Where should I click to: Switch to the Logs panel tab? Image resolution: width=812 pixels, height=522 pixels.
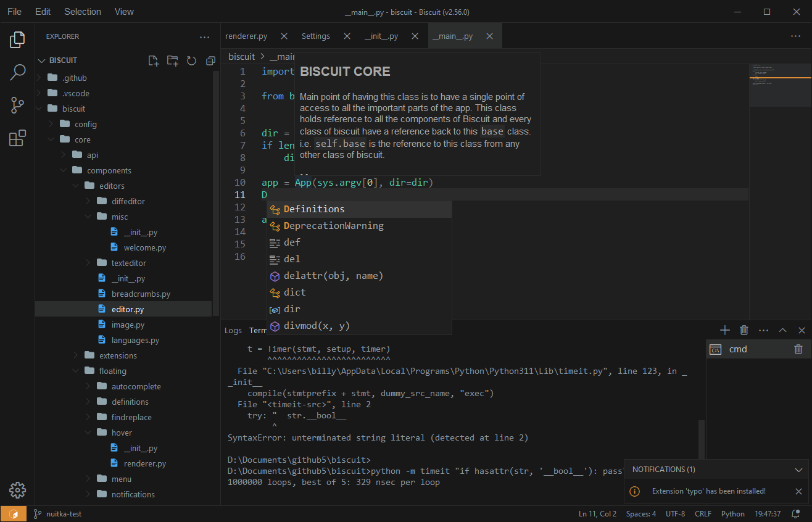[x=233, y=330]
